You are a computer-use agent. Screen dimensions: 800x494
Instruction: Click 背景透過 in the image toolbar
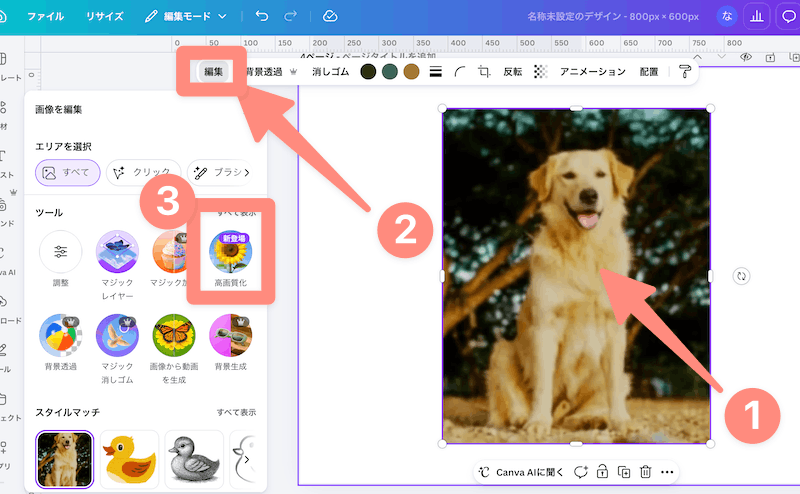264,72
